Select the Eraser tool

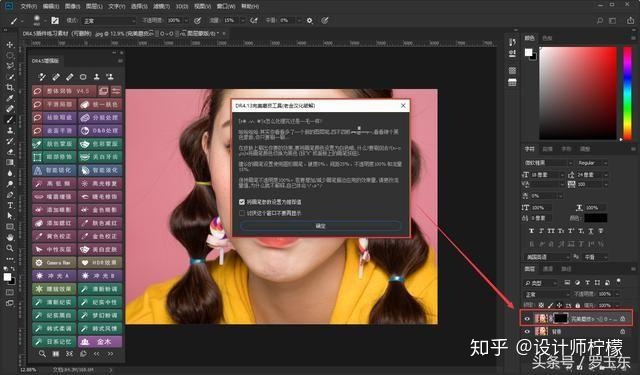click(x=10, y=151)
